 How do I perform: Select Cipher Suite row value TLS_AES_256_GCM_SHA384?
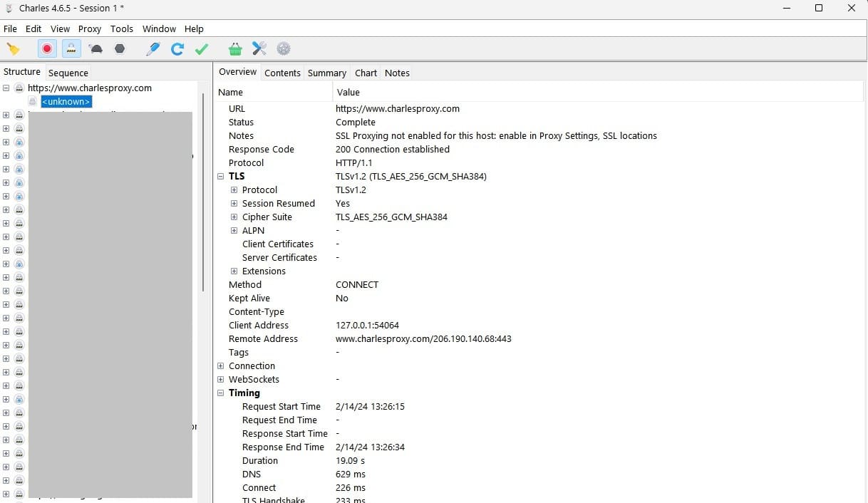(391, 217)
